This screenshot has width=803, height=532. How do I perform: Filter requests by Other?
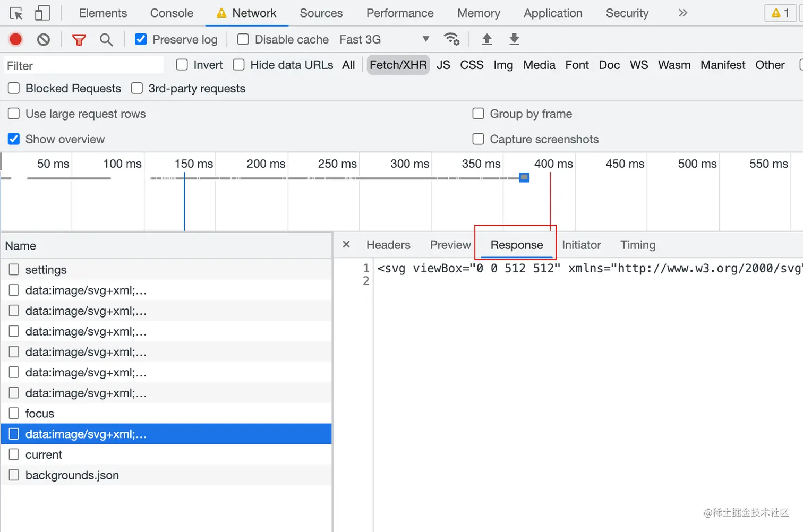click(770, 65)
